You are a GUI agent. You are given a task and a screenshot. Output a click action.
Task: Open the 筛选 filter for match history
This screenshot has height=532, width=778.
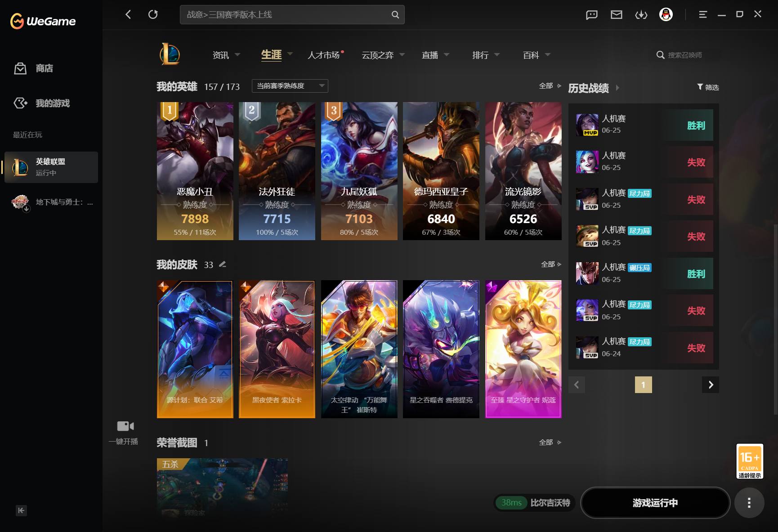(708, 87)
